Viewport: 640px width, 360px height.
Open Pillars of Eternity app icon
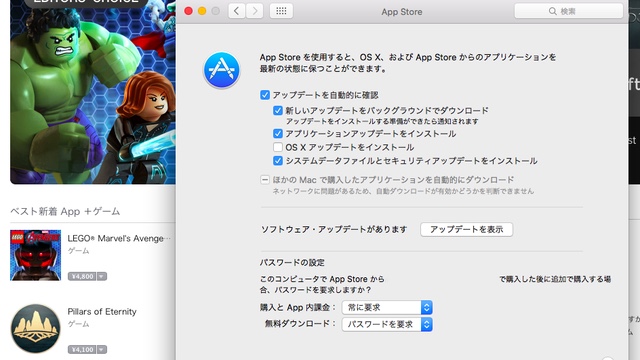click(x=36, y=329)
